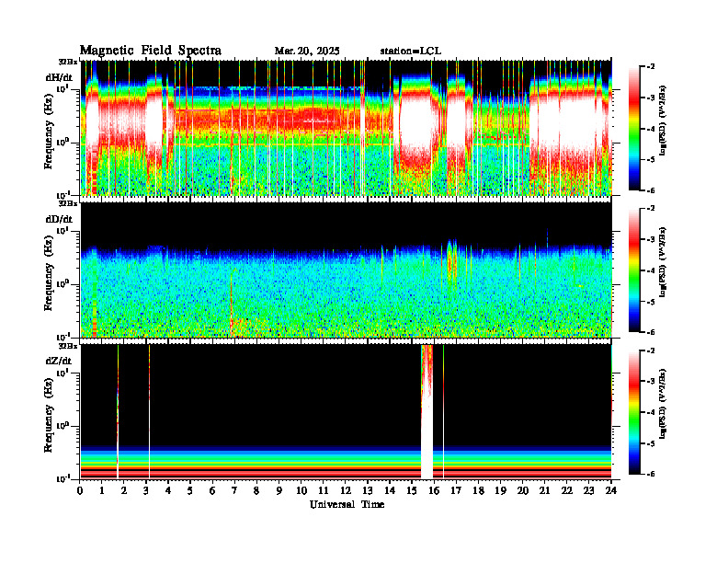The image size is (728, 563).
Task: Click the hour 14 tick label on the time axis
Action: [x=390, y=491]
